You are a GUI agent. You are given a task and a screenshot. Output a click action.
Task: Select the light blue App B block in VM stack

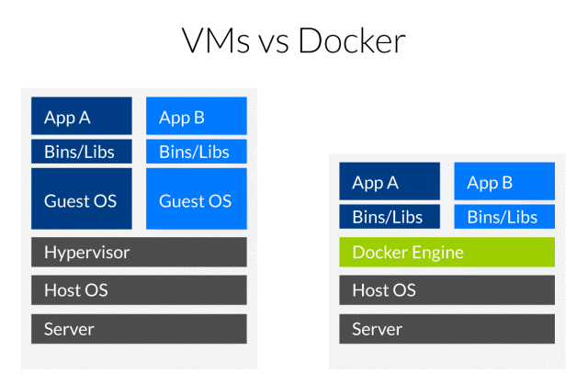[197, 116]
